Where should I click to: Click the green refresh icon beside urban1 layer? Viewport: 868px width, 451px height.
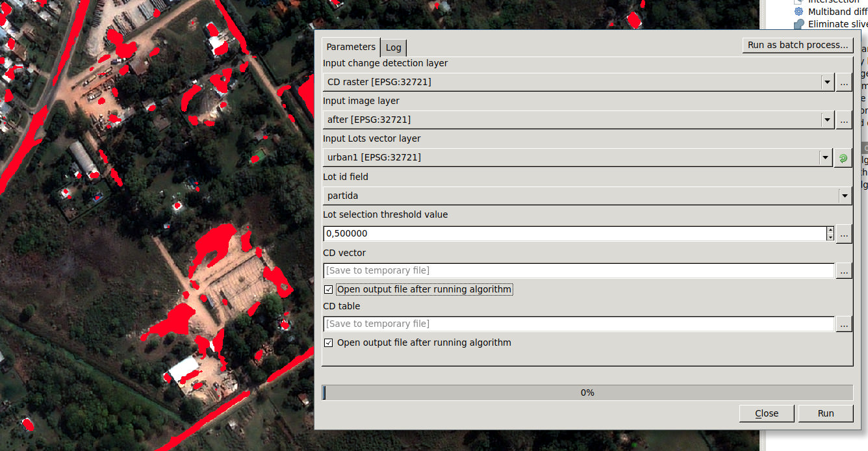click(x=843, y=157)
